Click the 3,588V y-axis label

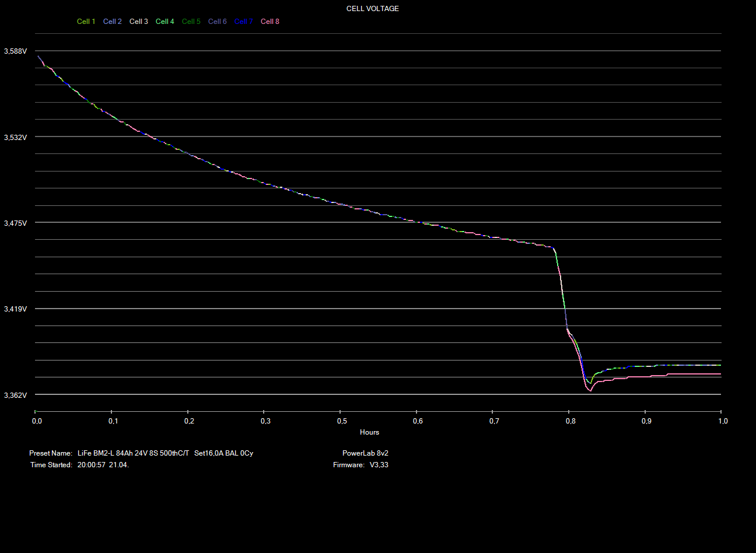pos(15,51)
